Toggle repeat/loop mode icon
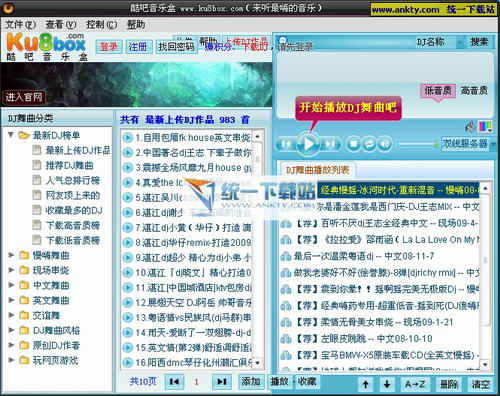500x396 pixels. tap(369, 144)
